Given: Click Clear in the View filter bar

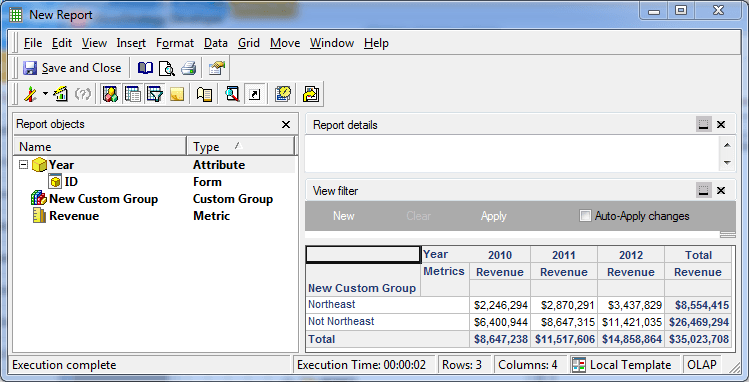Looking at the screenshot, I should tap(418, 216).
